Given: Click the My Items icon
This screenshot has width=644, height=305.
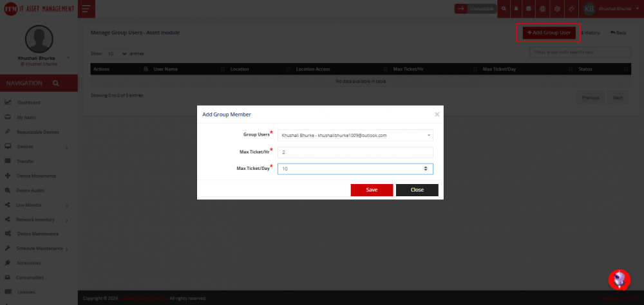Looking at the screenshot, I should 8,117.
